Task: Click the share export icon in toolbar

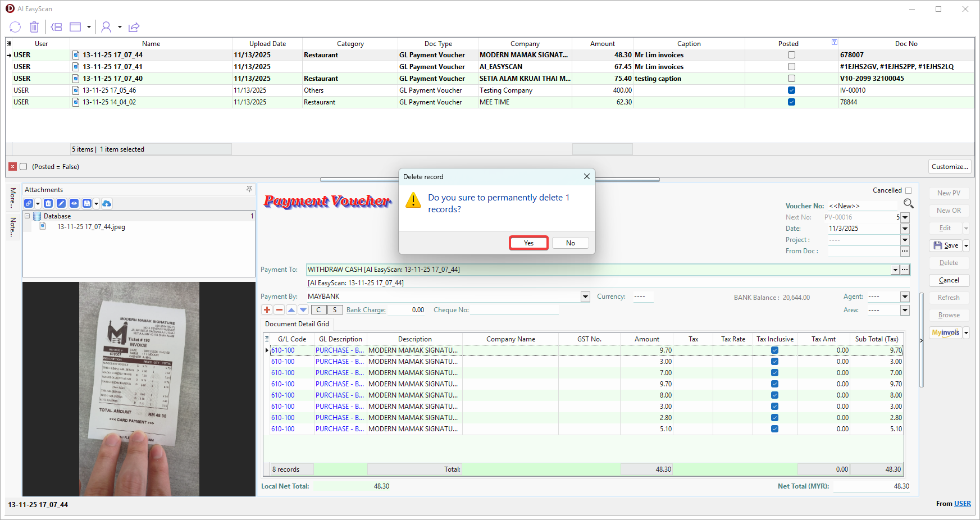Action: 134,27
